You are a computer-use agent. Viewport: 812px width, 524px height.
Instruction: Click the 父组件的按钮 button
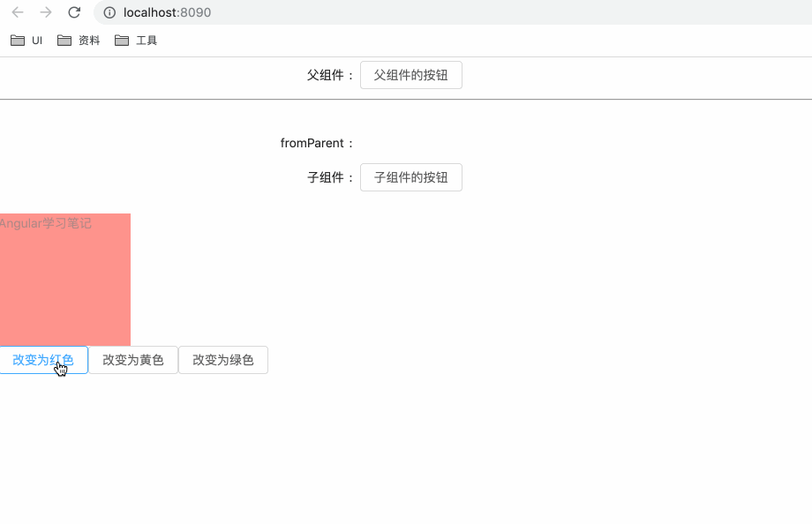click(x=410, y=75)
